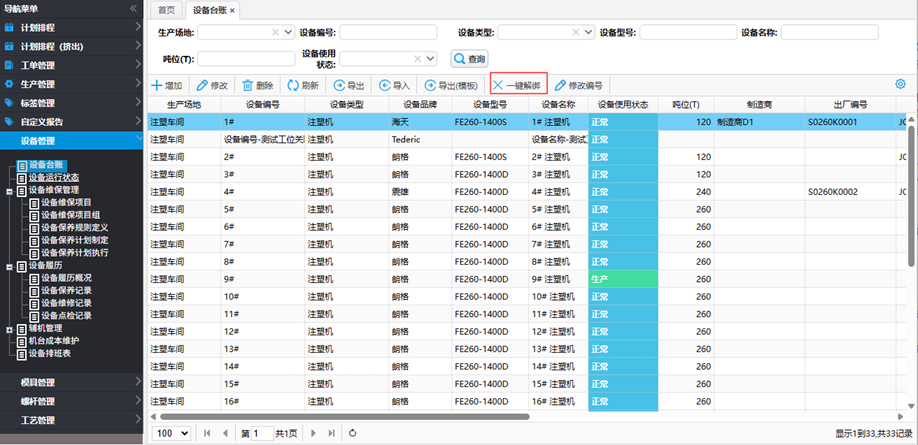The image size is (918, 445).
Task: Click the 查询 search button
Action: pos(470,59)
